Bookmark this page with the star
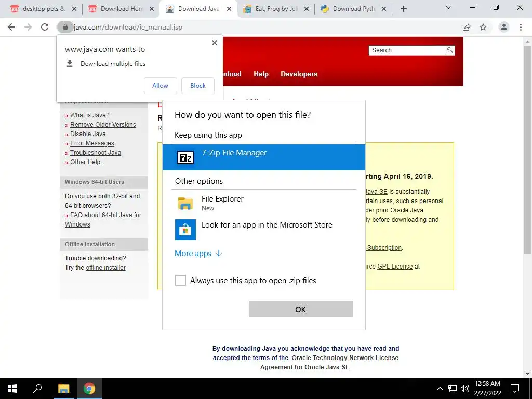532x399 pixels. (x=483, y=27)
